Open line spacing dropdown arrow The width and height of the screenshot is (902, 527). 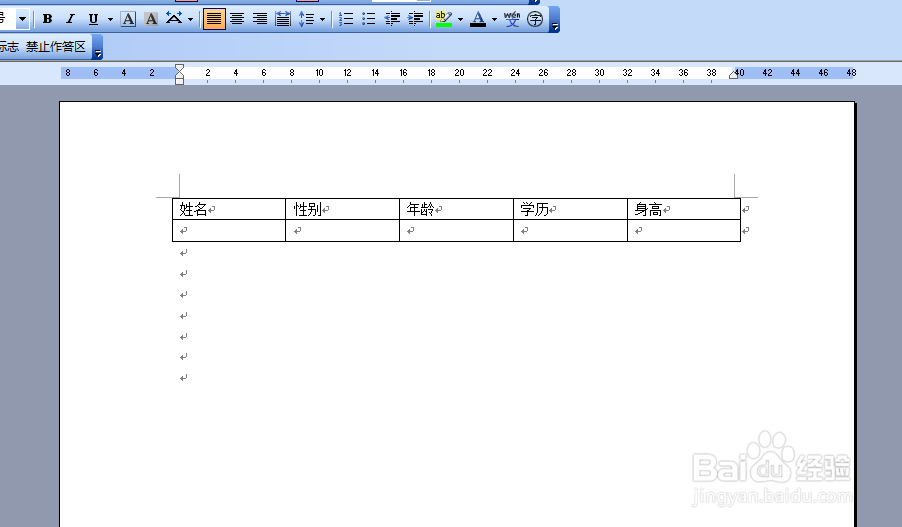(x=322, y=19)
